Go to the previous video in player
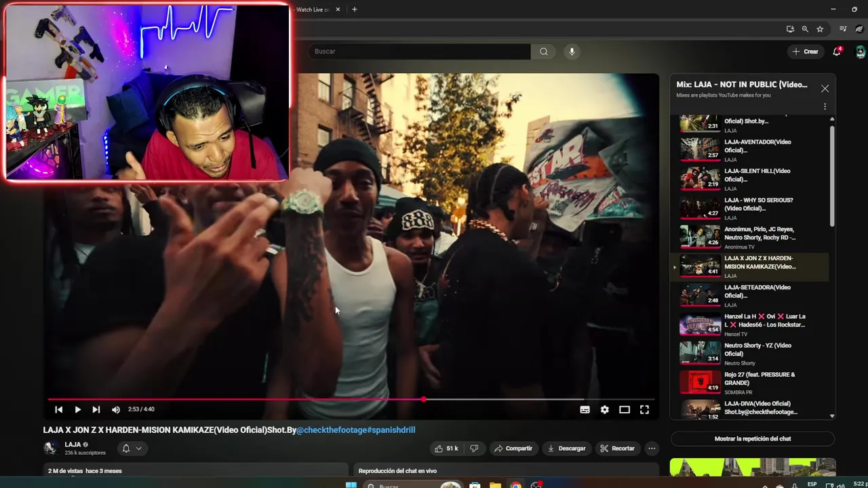The image size is (868, 488). (x=58, y=409)
